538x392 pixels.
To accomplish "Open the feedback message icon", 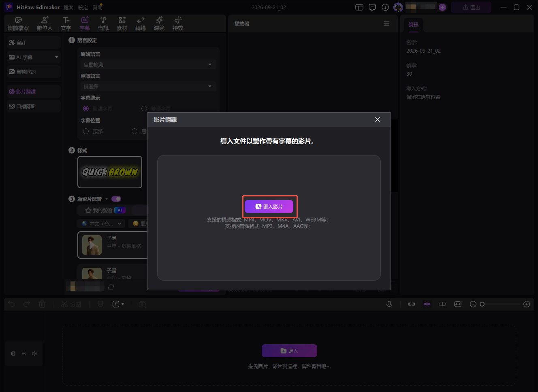I will click(372, 7).
